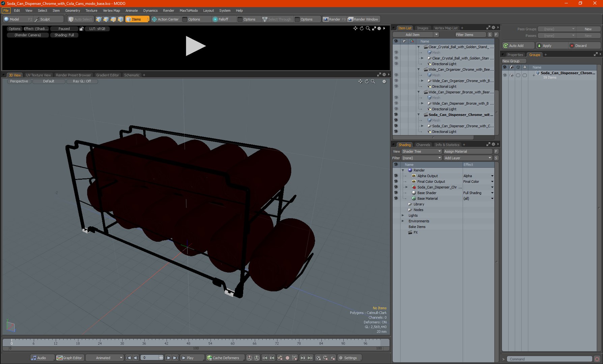The image size is (603, 364).
Task: Toggle visibility of Final Color Output layer
Action: 396,181
